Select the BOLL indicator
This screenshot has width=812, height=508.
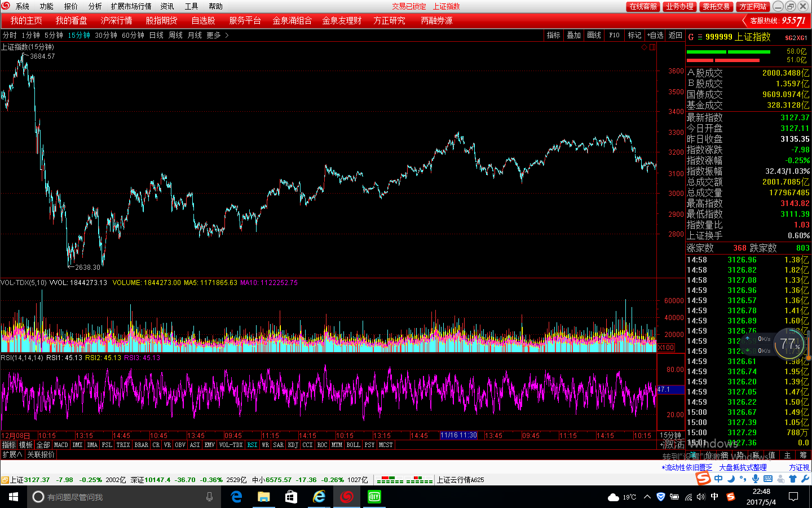(354, 445)
